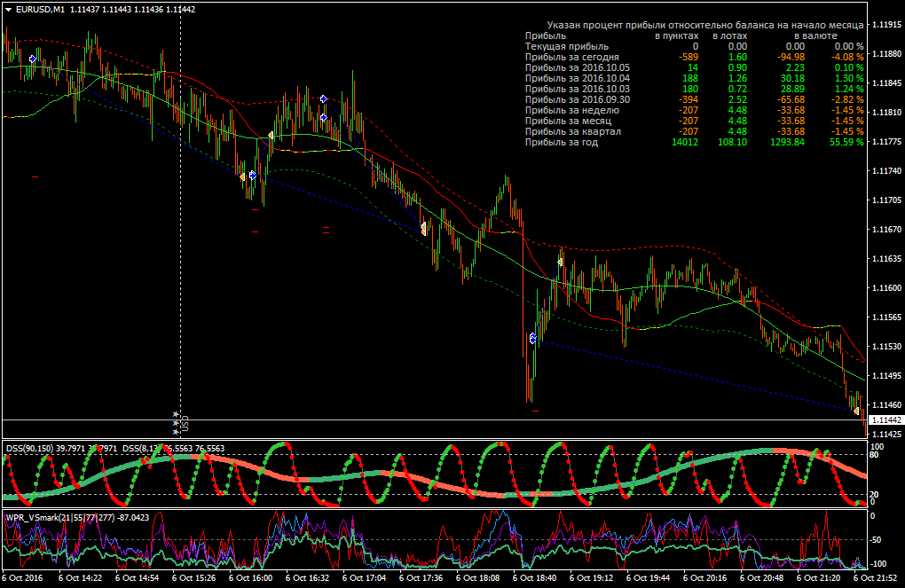Click the -394 points value for 2016.09.30
The image size is (905, 588).
click(x=688, y=99)
